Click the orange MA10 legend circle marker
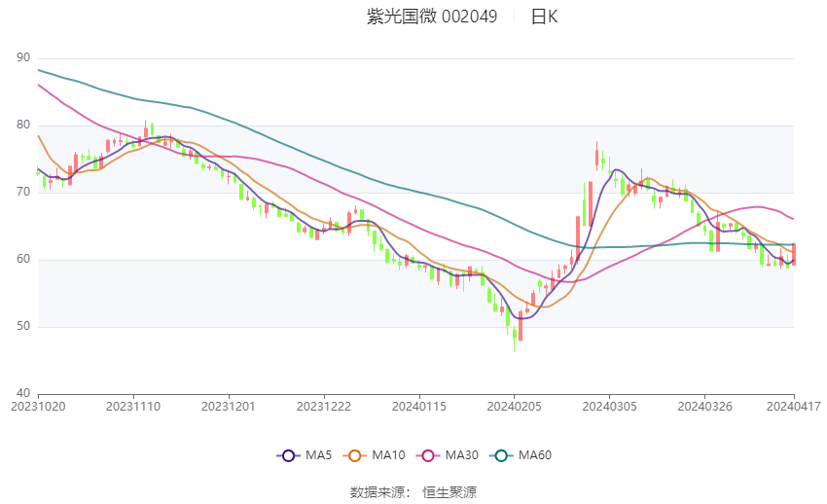The image size is (827, 504). click(x=355, y=454)
